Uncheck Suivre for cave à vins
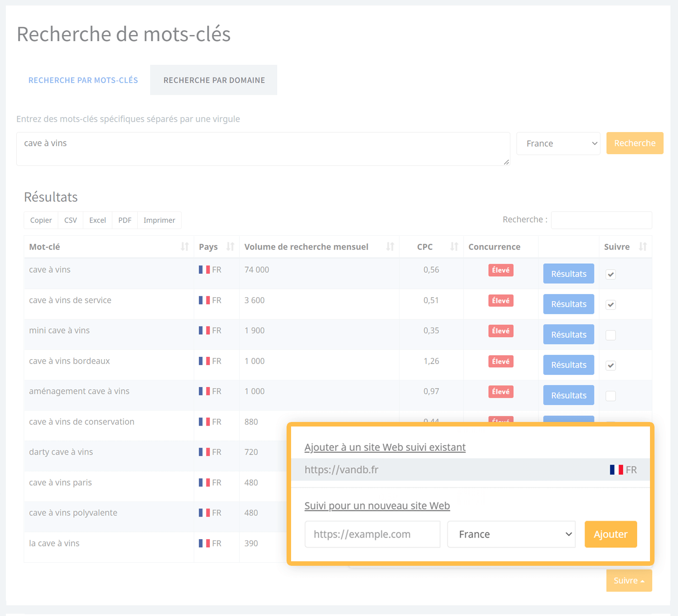The height and width of the screenshot is (616, 678). pos(611,275)
